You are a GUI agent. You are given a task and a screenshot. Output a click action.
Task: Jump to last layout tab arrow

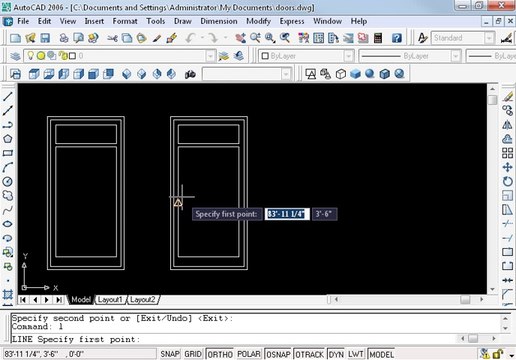(x=59, y=300)
